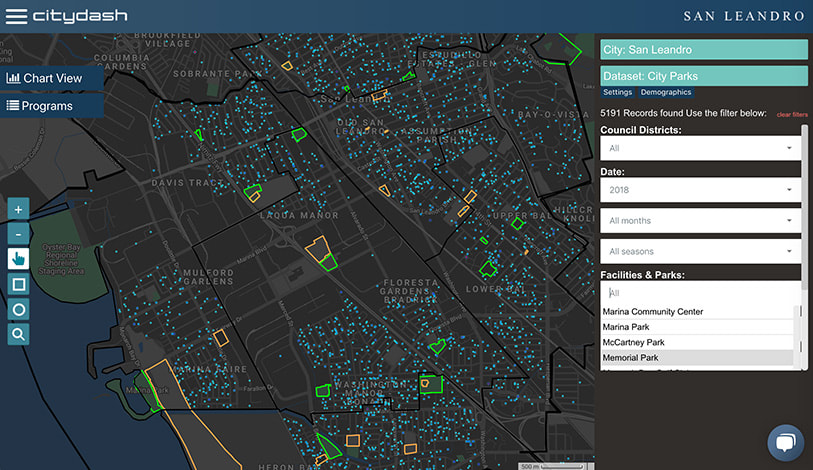813x470 pixels.
Task: Open the chat bubble widget
Action: pos(786,443)
